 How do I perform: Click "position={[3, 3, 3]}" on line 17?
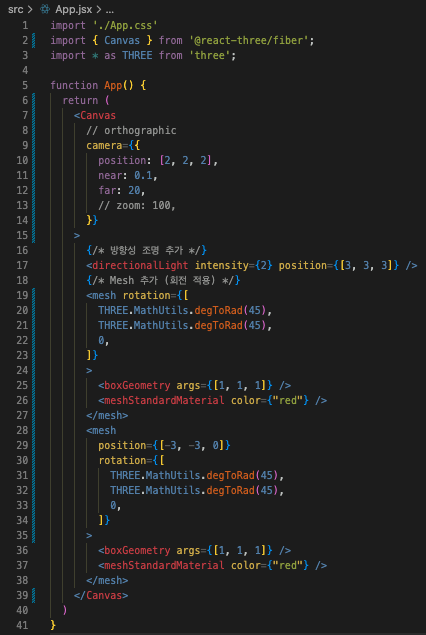pyautogui.click(x=339, y=265)
